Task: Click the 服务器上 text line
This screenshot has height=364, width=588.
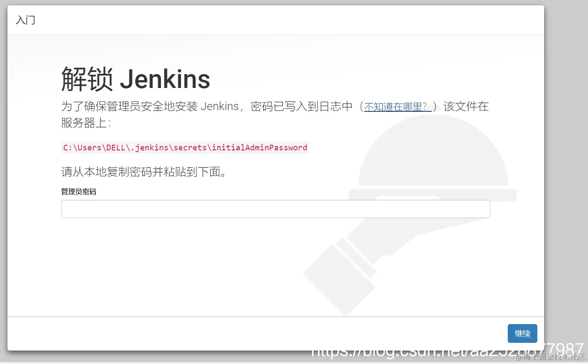Action: tap(86, 123)
